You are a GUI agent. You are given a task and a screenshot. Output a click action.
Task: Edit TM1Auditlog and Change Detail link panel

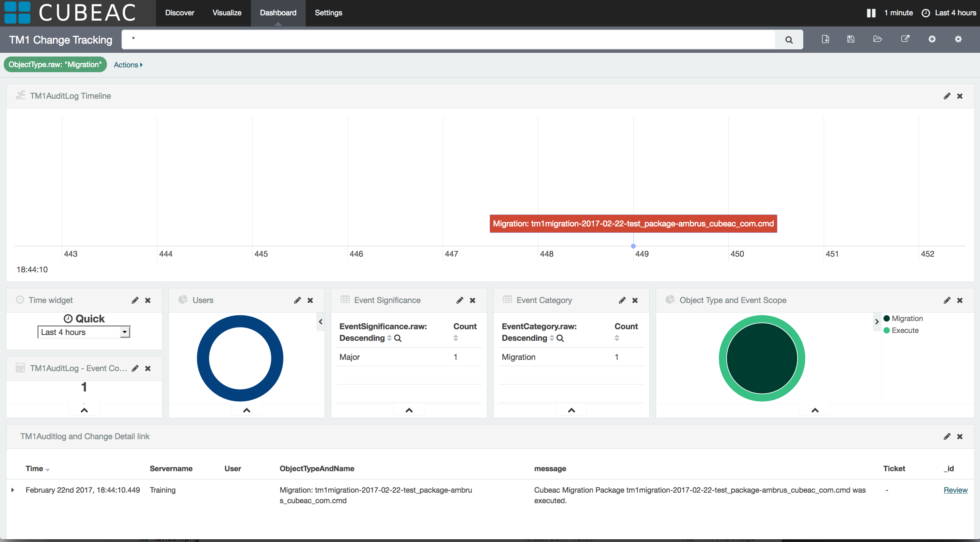click(947, 437)
